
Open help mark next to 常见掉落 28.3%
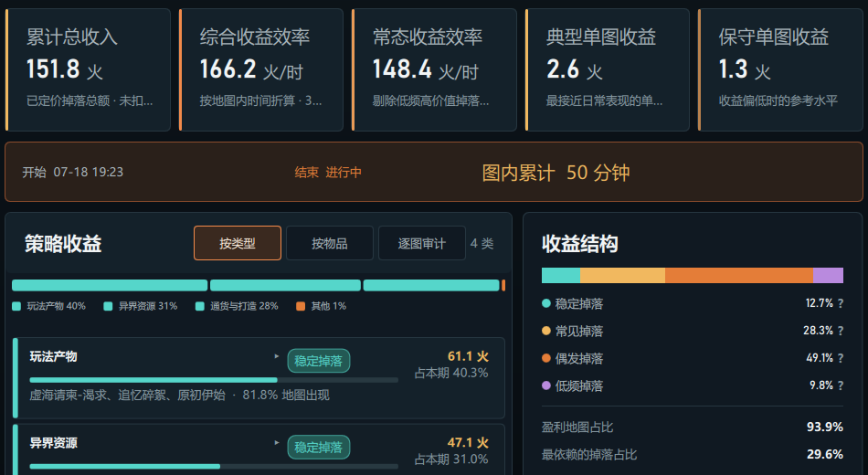click(841, 331)
